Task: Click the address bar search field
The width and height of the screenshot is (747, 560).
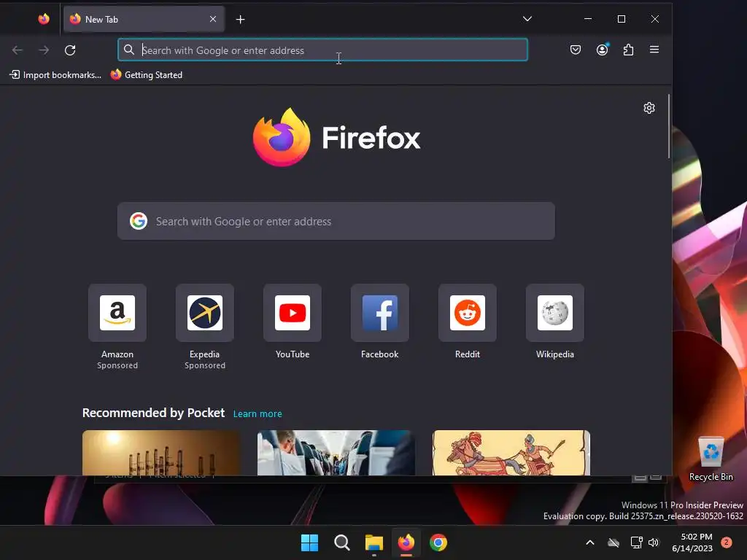Action: point(322,50)
